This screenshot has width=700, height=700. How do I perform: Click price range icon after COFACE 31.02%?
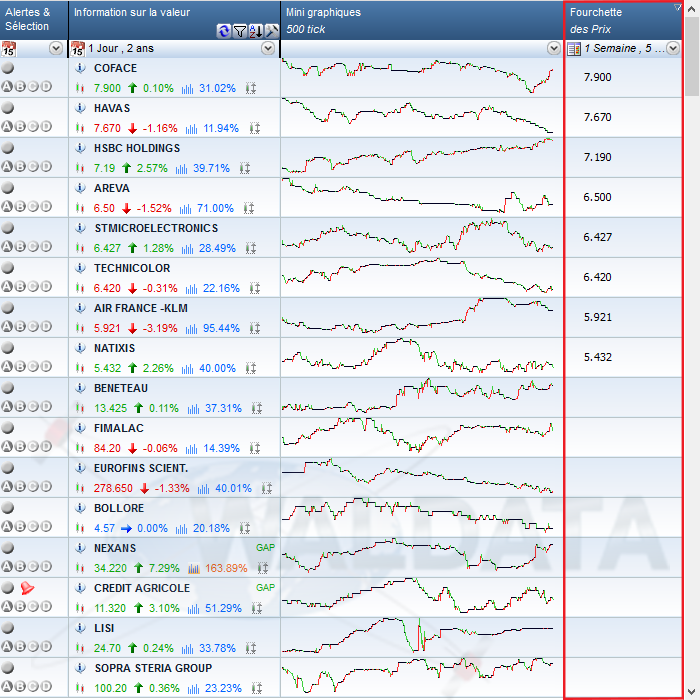(251, 88)
